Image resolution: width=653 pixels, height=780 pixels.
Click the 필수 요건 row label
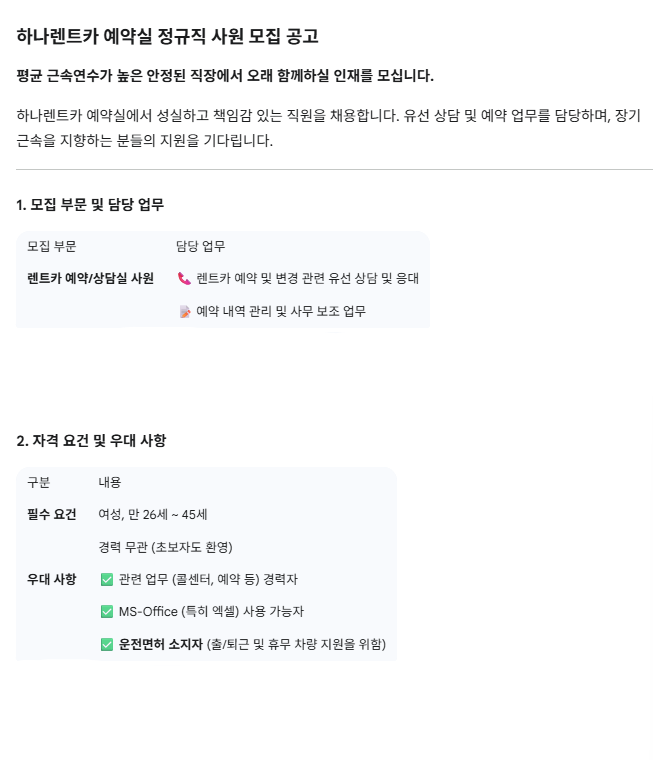[x=52, y=515]
